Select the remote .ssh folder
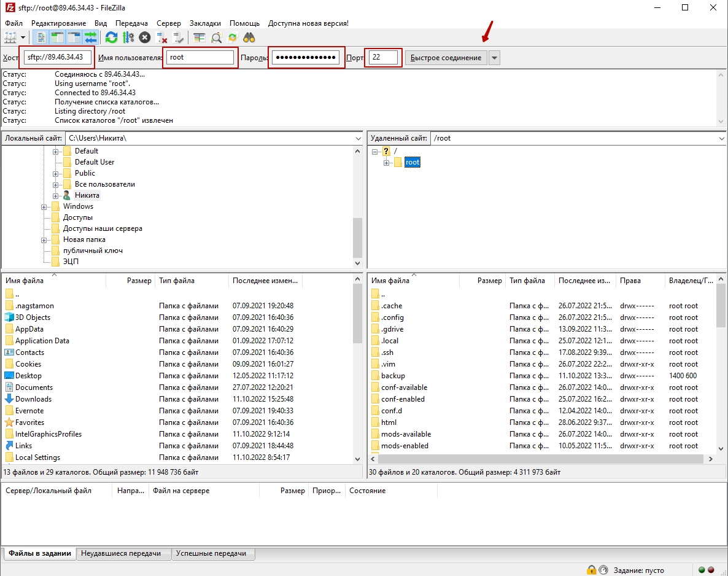728x576 pixels. [387, 352]
